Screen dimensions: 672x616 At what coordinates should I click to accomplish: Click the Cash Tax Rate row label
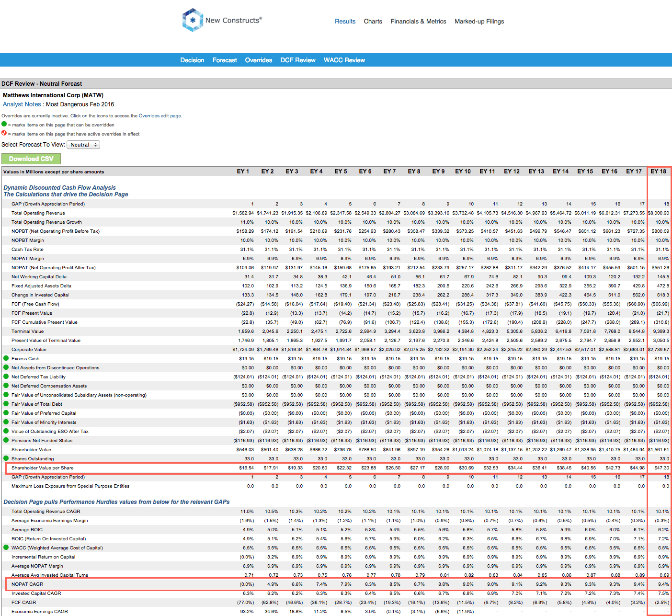point(27,250)
